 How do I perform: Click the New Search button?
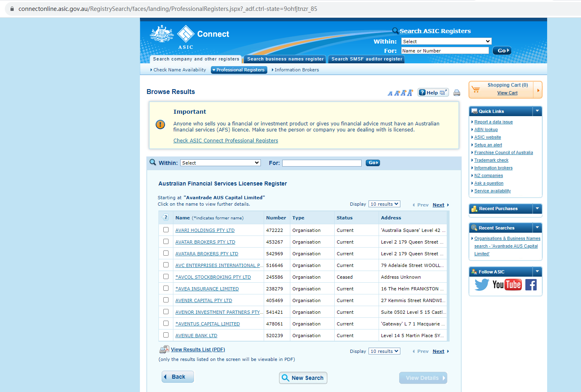(303, 378)
